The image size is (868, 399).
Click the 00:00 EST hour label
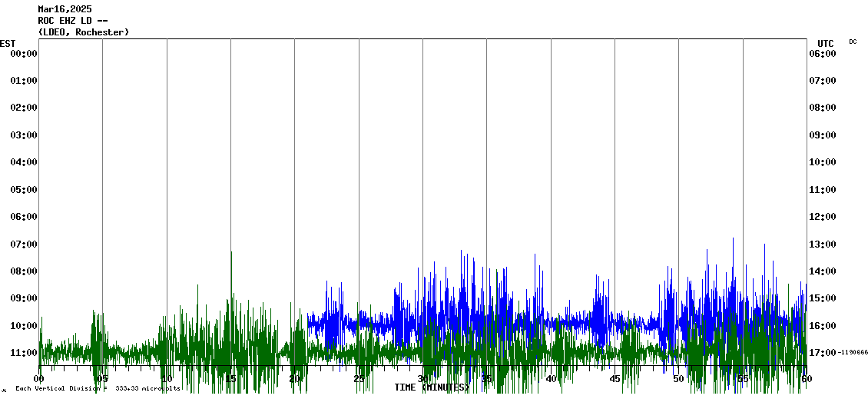point(24,53)
